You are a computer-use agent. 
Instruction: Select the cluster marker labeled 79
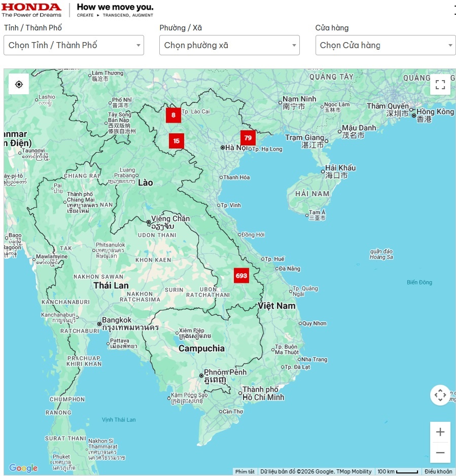[248, 138]
